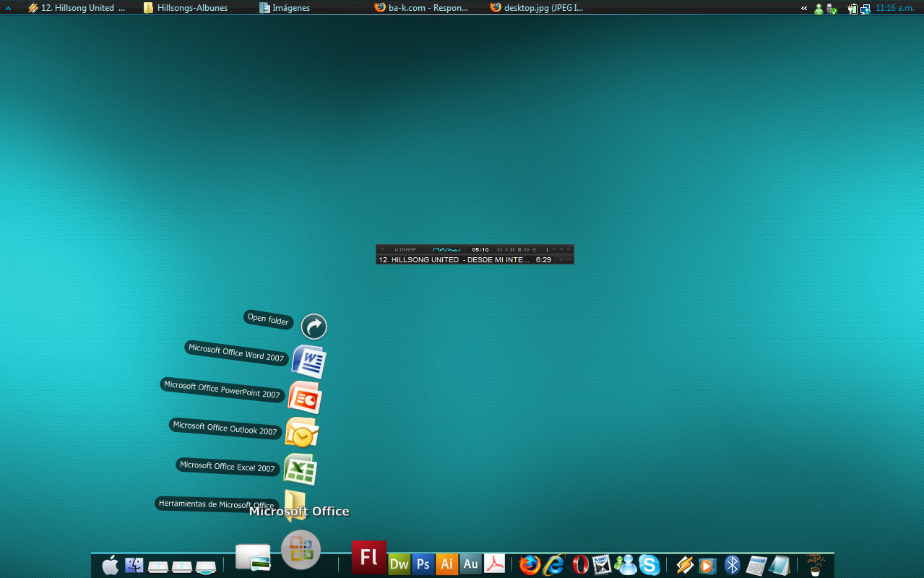The image size is (924, 578).
Task: Open Mozilla Firefox from the dock
Action: (x=530, y=565)
